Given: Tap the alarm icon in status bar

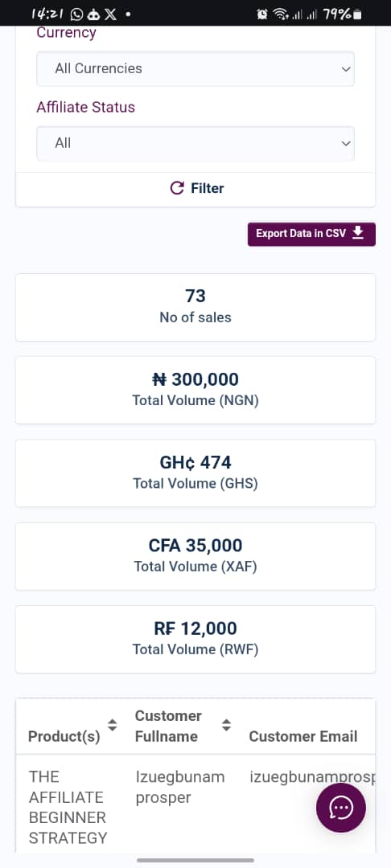Looking at the screenshot, I should pos(262,14).
